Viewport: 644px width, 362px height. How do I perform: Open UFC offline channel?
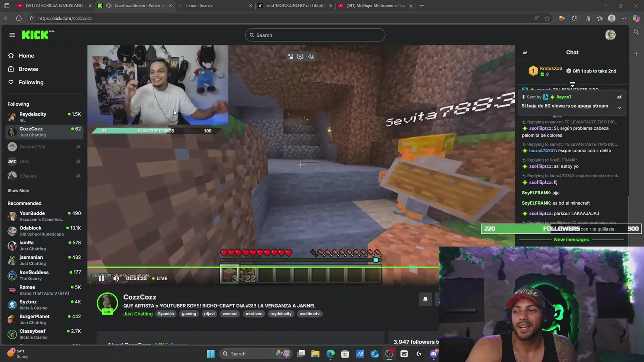click(x=44, y=161)
